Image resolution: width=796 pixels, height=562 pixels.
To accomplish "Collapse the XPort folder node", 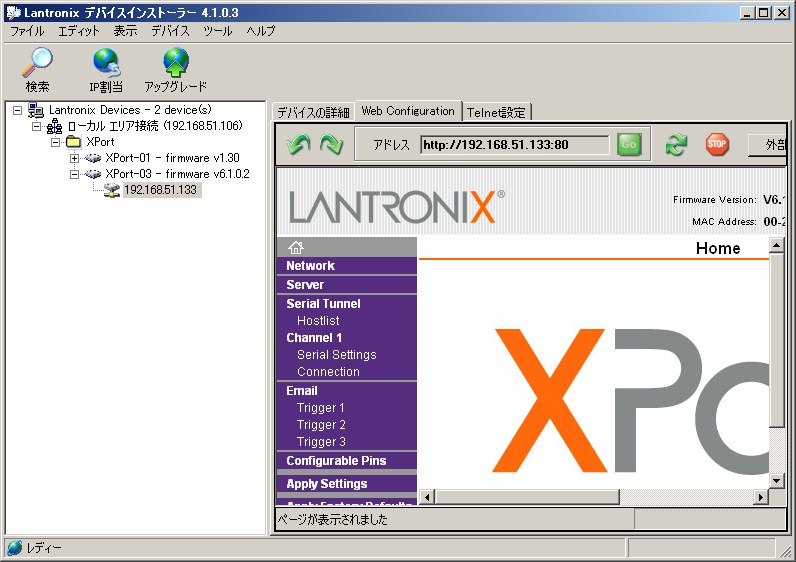I will coord(55,142).
